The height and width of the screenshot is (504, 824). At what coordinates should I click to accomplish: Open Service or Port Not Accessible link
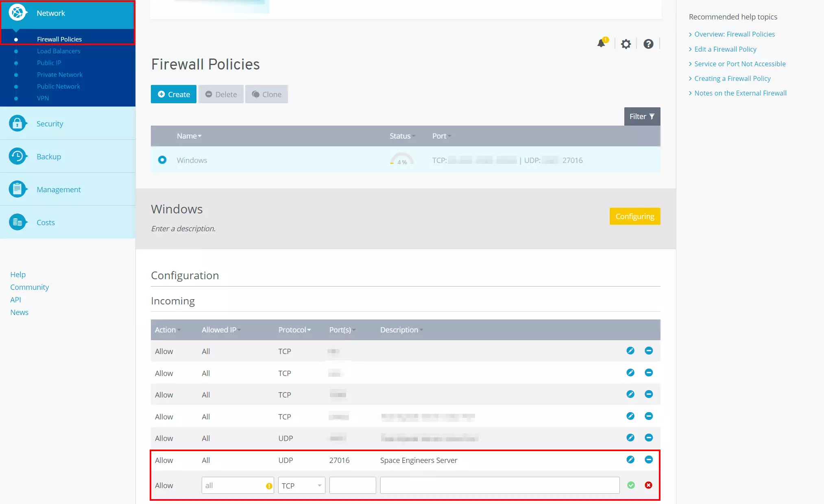pos(740,64)
